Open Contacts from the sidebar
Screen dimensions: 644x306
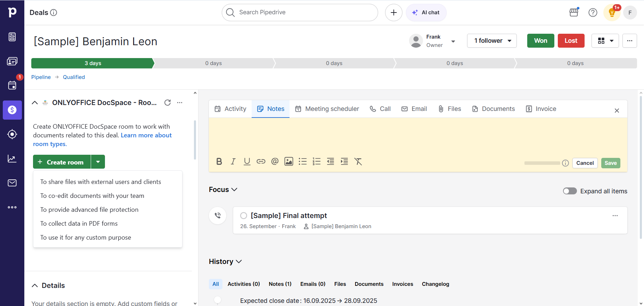(12, 61)
